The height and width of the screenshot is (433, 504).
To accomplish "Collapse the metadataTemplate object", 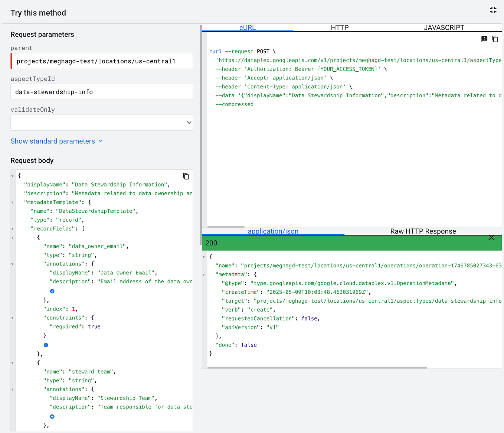I will click(12, 202).
